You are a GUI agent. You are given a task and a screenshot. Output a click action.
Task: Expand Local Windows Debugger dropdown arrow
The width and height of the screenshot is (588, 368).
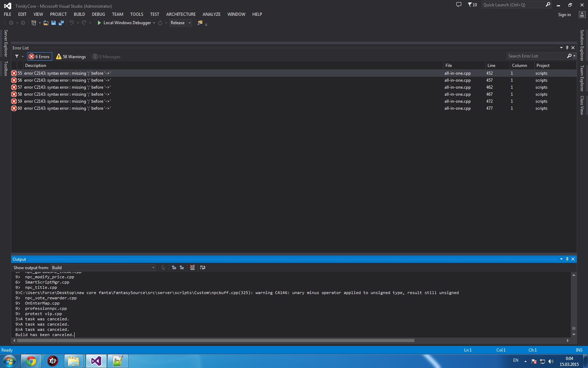(154, 23)
